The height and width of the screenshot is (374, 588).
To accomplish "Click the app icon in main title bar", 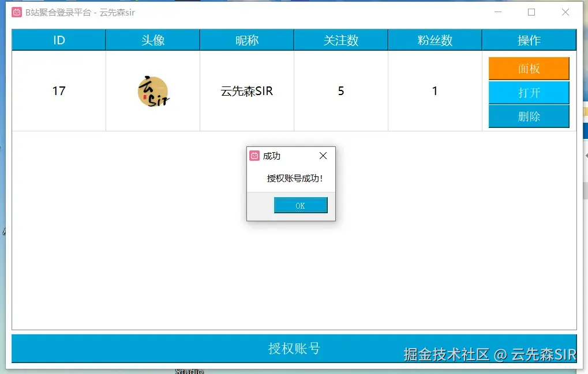I will point(17,12).
